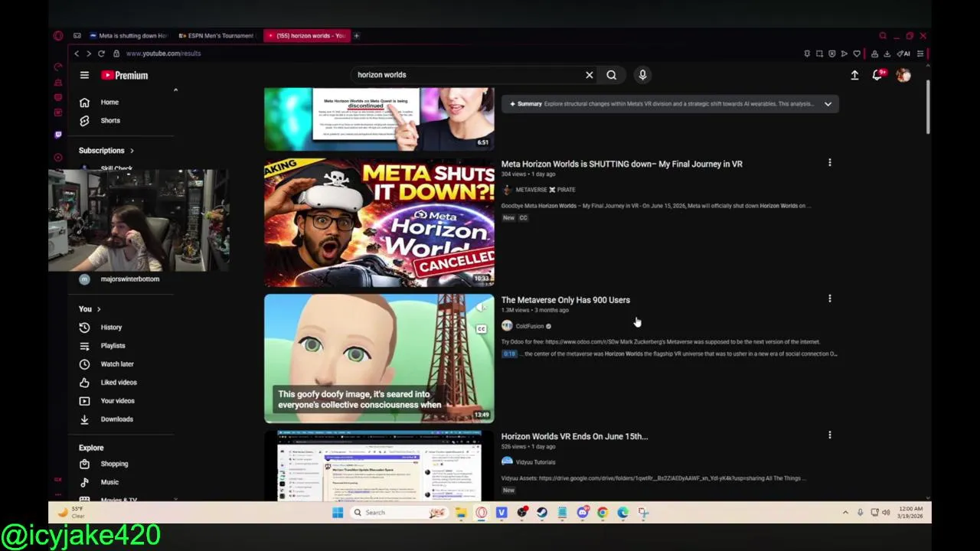Click the Zuckerberg avatar video thumbnail
The image size is (980, 551).
[379, 358]
